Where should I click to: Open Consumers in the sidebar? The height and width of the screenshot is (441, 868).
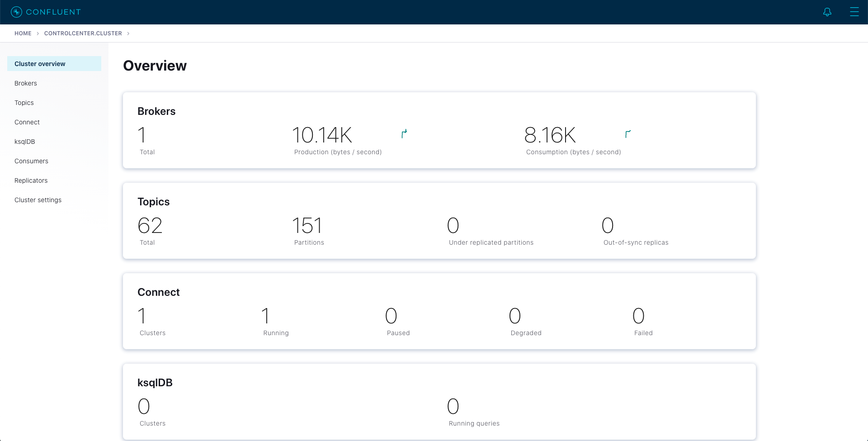pos(31,161)
